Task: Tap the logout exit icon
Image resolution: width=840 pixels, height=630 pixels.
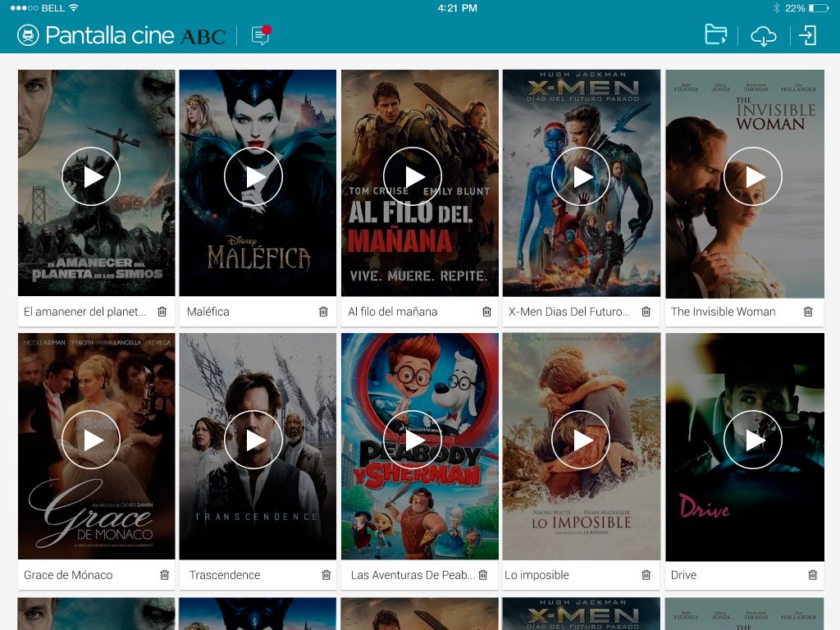Action: [808, 35]
